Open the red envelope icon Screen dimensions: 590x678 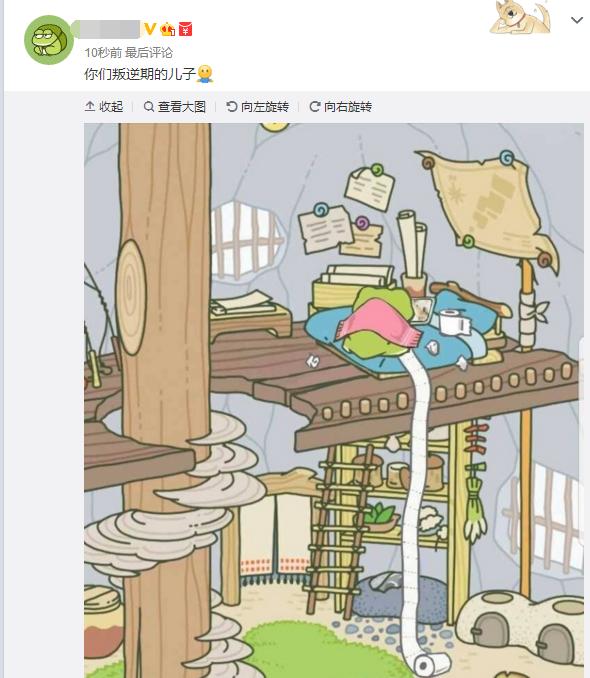click(185, 29)
